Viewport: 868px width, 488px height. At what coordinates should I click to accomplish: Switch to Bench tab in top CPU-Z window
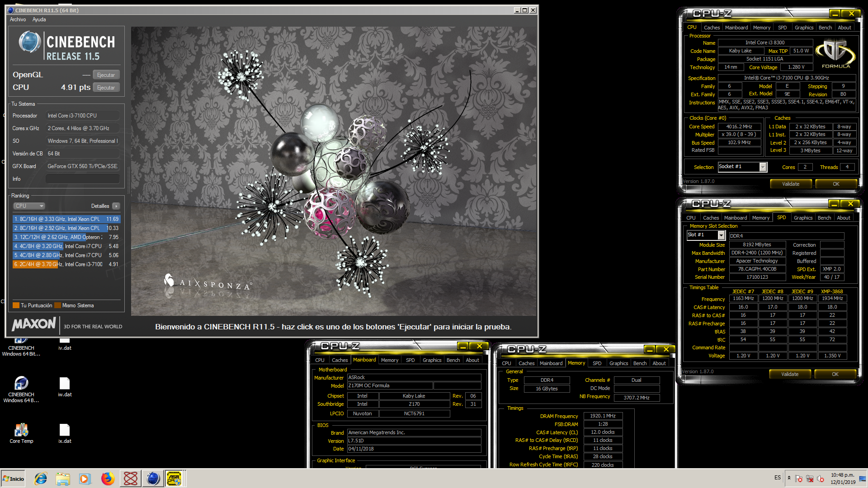point(825,28)
